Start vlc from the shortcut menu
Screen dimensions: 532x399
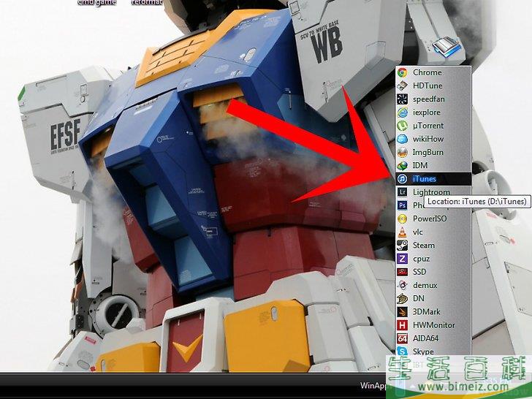(433, 232)
